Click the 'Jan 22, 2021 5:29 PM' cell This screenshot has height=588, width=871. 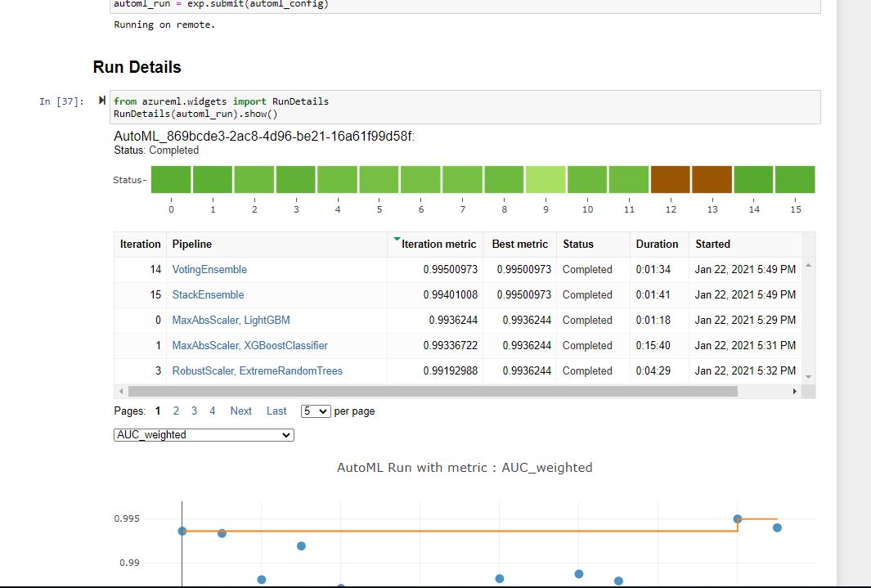[x=745, y=321]
